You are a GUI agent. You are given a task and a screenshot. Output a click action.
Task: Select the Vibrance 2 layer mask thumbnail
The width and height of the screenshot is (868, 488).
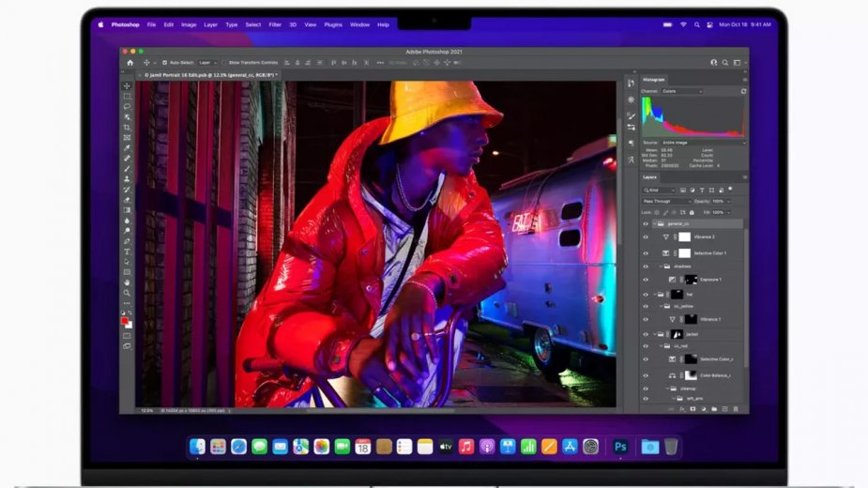point(685,237)
